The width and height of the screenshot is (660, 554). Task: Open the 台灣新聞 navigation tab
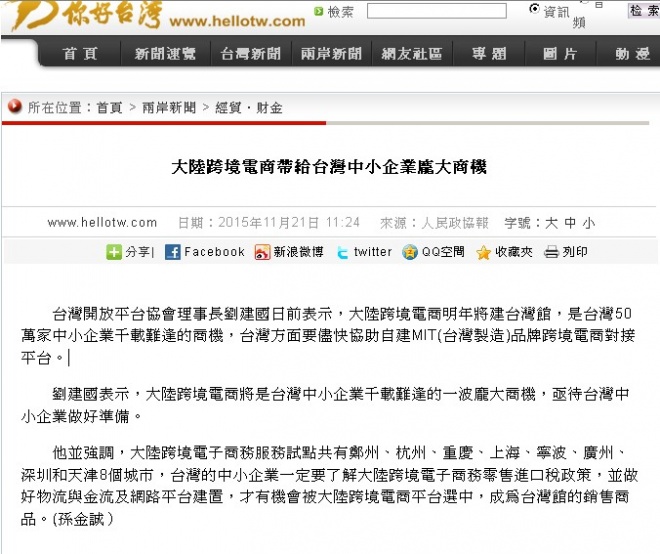pos(251,54)
